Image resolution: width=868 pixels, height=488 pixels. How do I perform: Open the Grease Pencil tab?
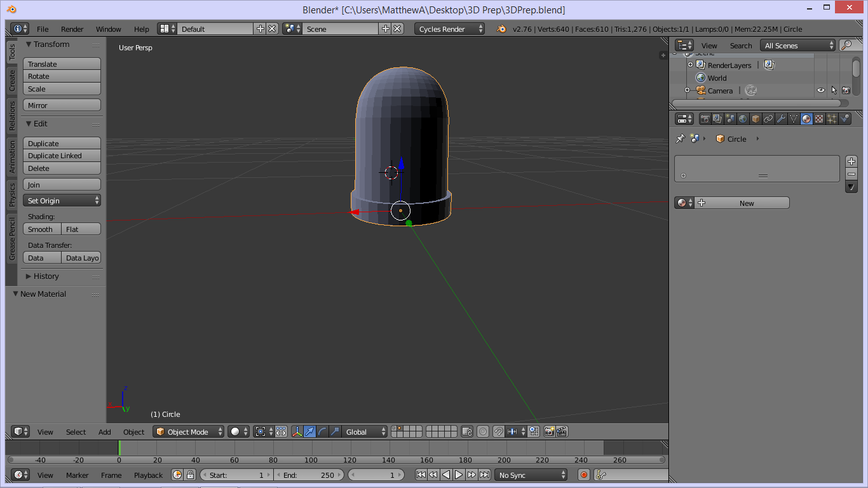(x=11, y=238)
